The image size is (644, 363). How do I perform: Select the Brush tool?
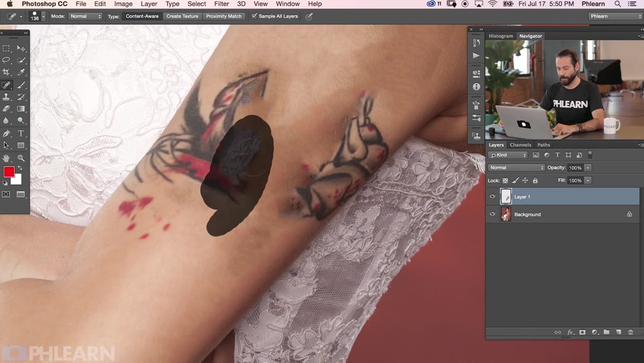click(x=21, y=85)
